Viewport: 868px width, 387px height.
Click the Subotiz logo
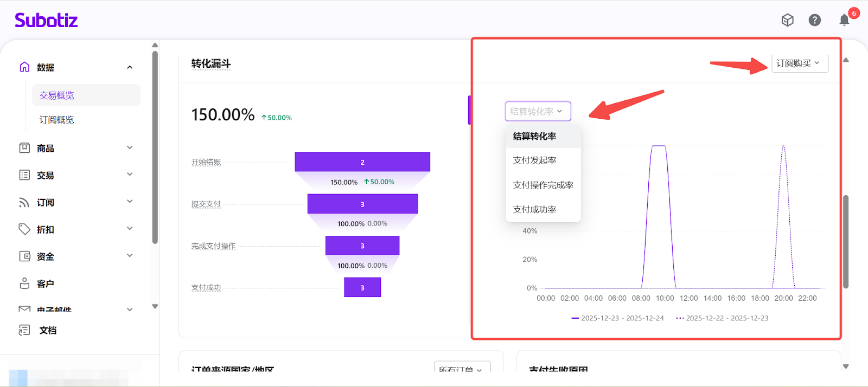coord(46,21)
